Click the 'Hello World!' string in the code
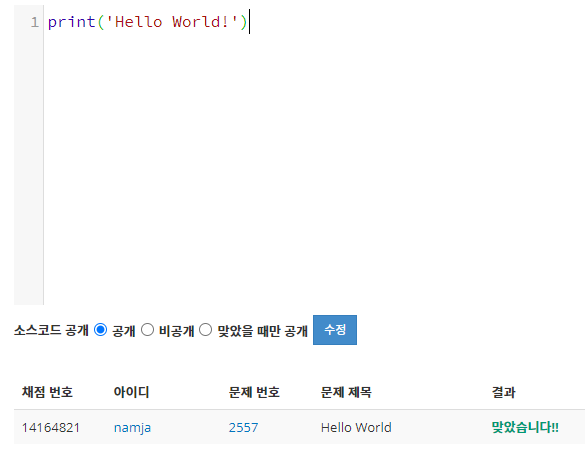 coord(172,22)
